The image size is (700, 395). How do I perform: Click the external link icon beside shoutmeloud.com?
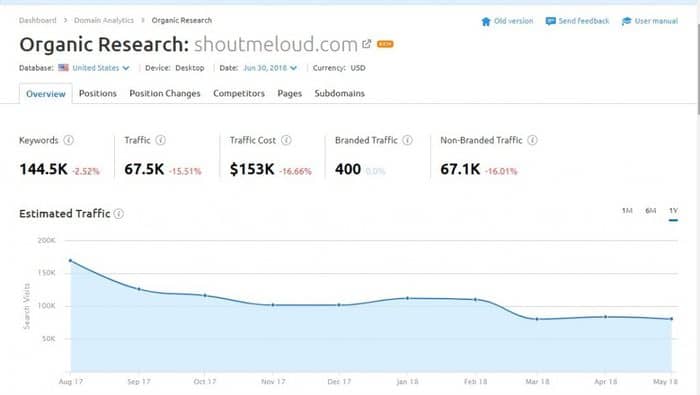pos(367,44)
